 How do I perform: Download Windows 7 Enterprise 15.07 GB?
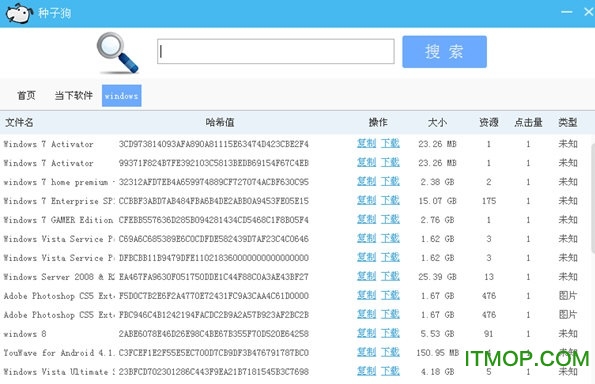tap(390, 200)
